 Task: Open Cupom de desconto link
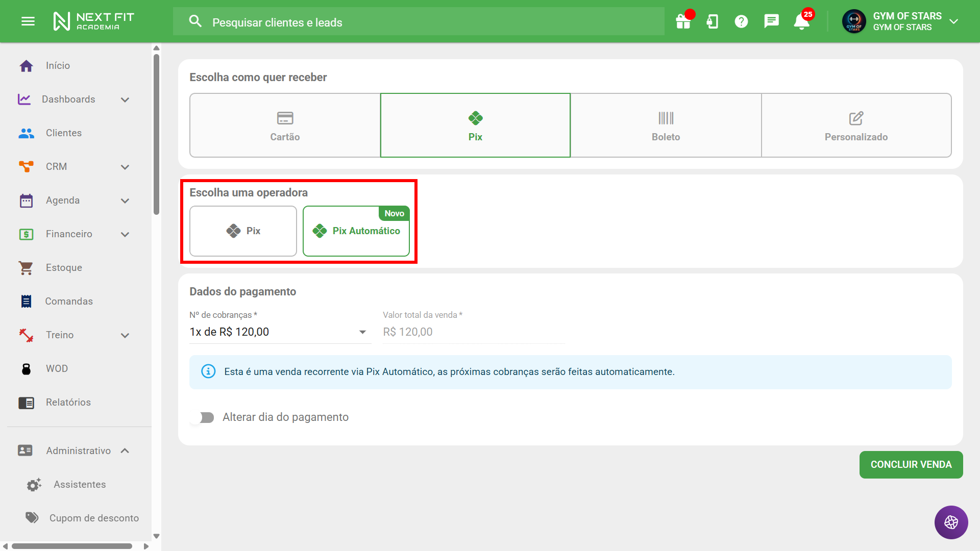(94, 518)
